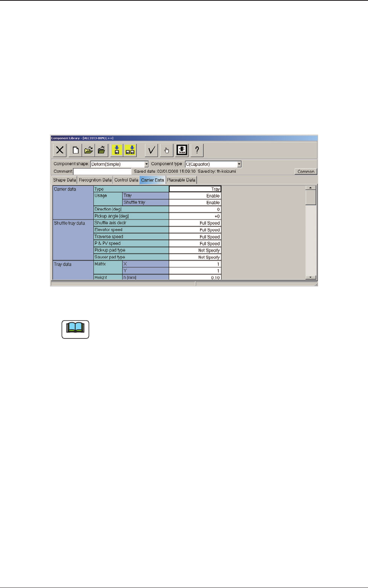Click the scrollbar down arrow
The height and width of the screenshot is (588, 368).
click(x=311, y=277)
